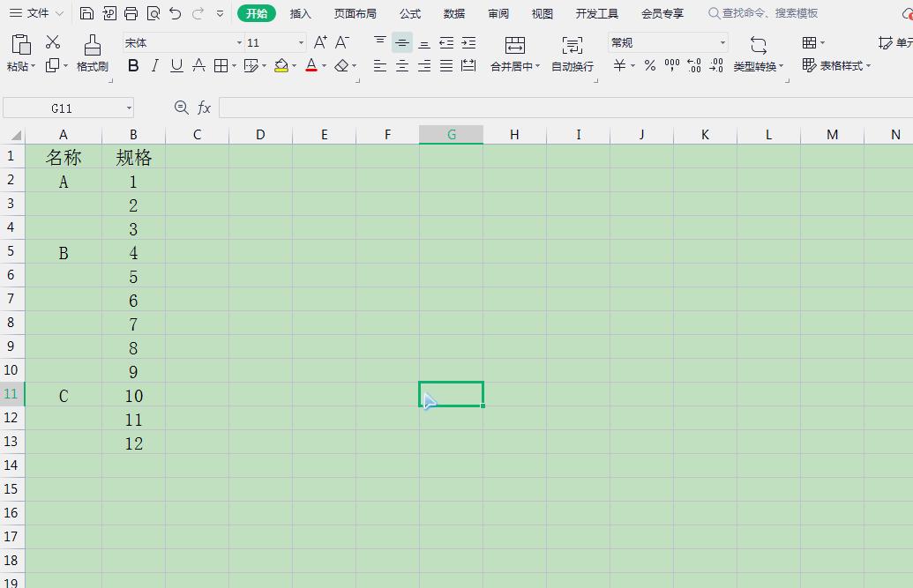Center text horizontally

tap(401, 66)
